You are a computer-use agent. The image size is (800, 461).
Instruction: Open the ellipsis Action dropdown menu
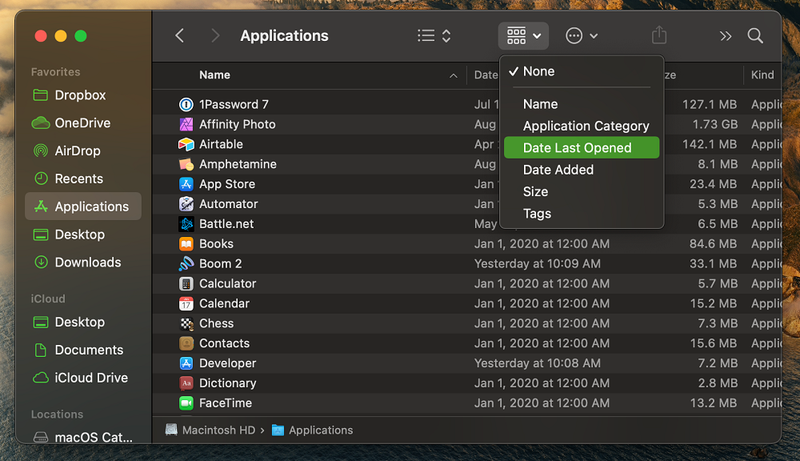[581, 36]
